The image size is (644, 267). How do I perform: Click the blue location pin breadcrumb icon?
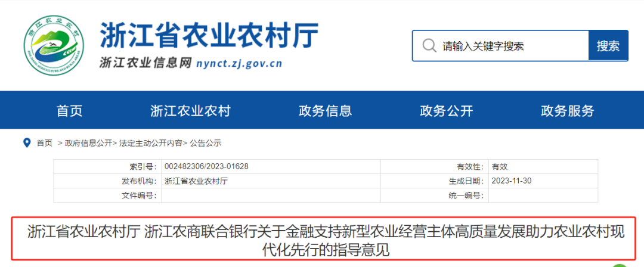pyautogui.click(x=26, y=143)
